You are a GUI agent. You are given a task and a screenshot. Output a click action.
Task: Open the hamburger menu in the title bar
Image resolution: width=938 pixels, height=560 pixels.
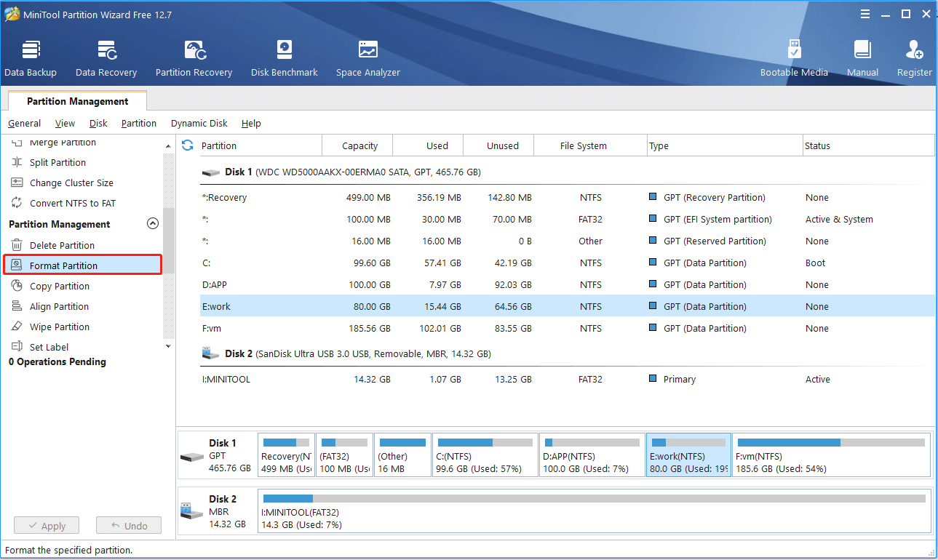(x=865, y=14)
